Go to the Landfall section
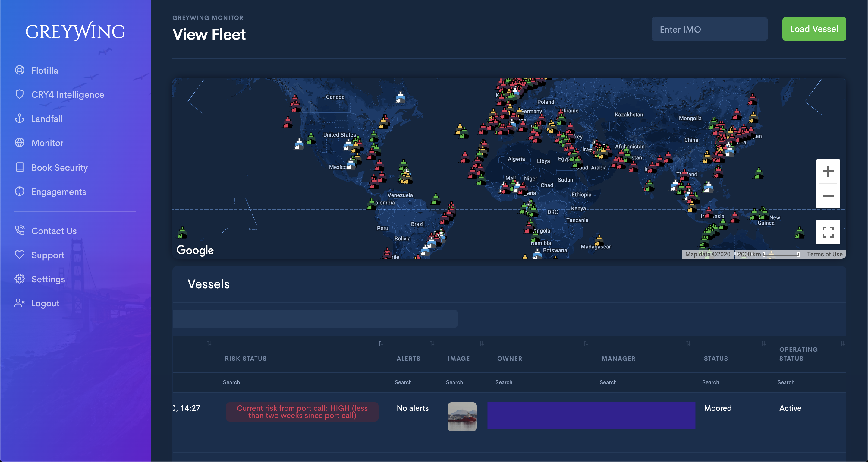This screenshot has width=868, height=462. (47, 119)
